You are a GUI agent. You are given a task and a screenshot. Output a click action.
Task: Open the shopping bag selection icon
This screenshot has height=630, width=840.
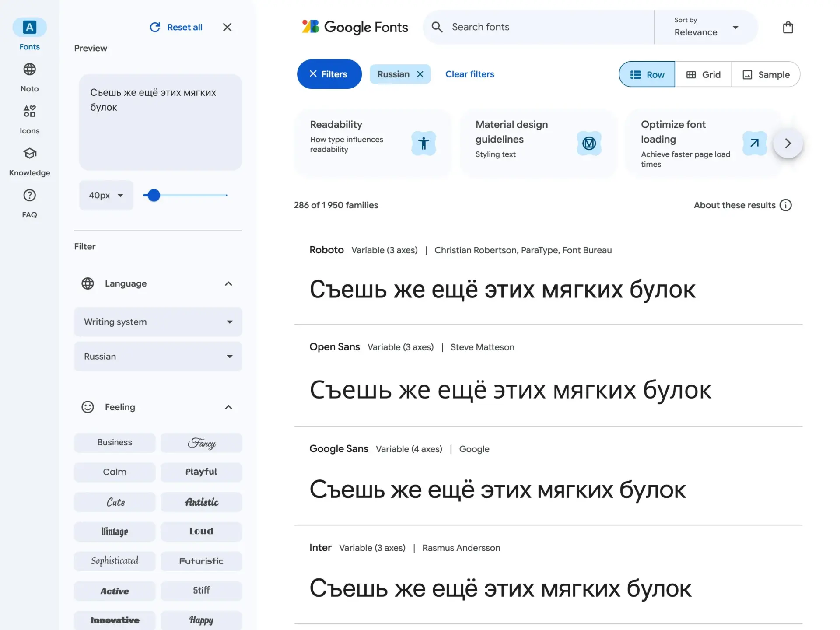point(788,27)
